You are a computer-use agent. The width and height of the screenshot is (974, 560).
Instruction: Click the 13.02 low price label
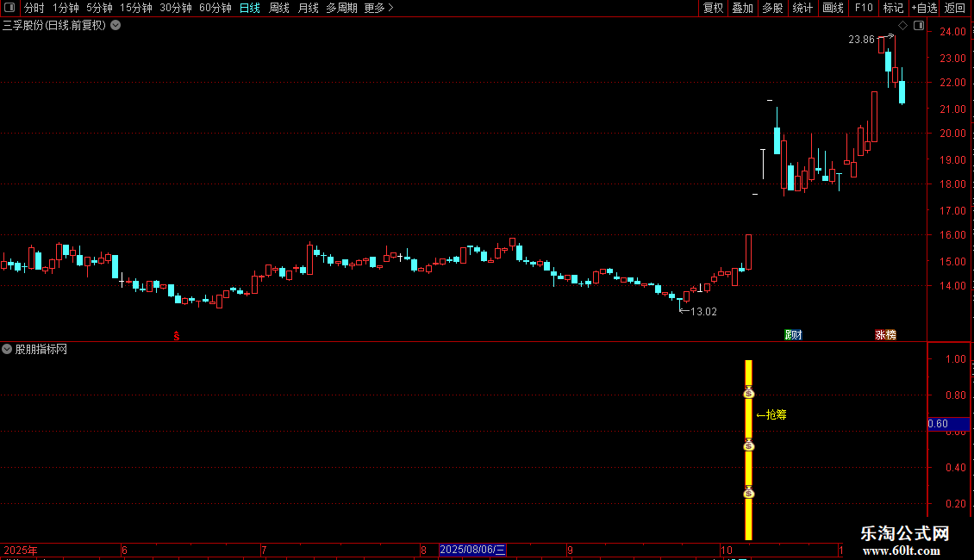point(704,312)
